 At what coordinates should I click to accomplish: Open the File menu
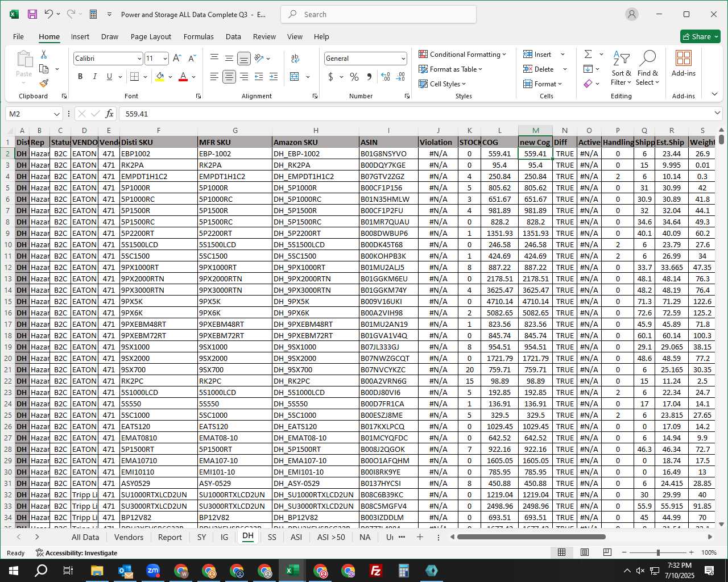(x=18, y=36)
